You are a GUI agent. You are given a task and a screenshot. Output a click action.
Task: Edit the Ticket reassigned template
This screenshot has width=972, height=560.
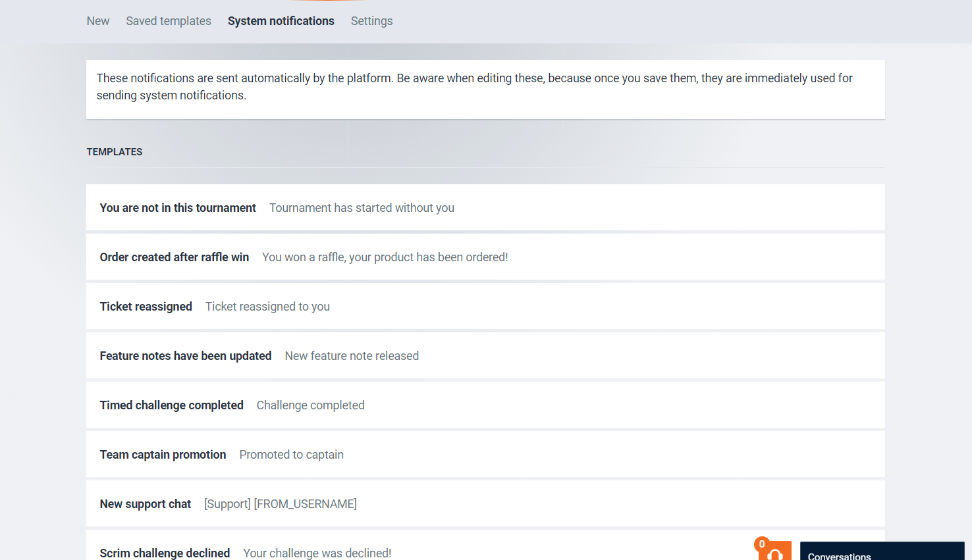pyautogui.click(x=146, y=307)
